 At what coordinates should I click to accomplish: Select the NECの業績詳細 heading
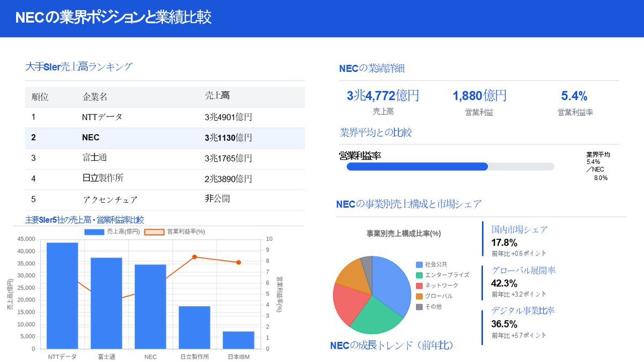pos(372,68)
